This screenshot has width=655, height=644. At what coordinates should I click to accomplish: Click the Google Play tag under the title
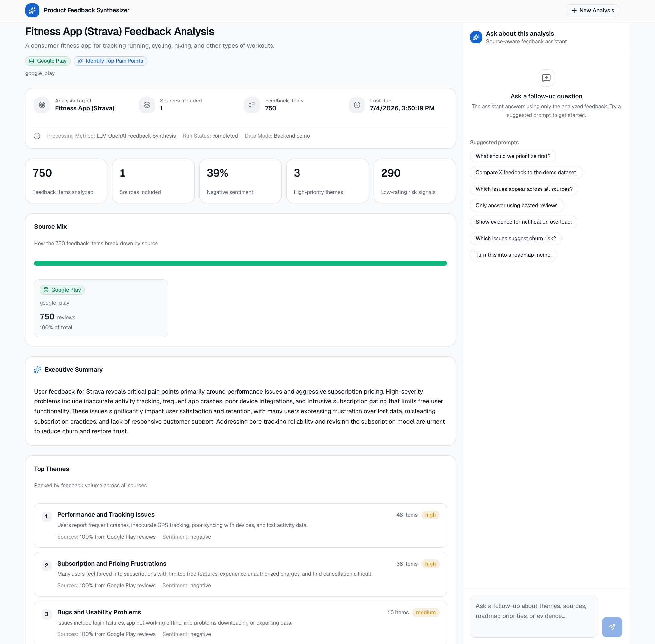tap(48, 61)
